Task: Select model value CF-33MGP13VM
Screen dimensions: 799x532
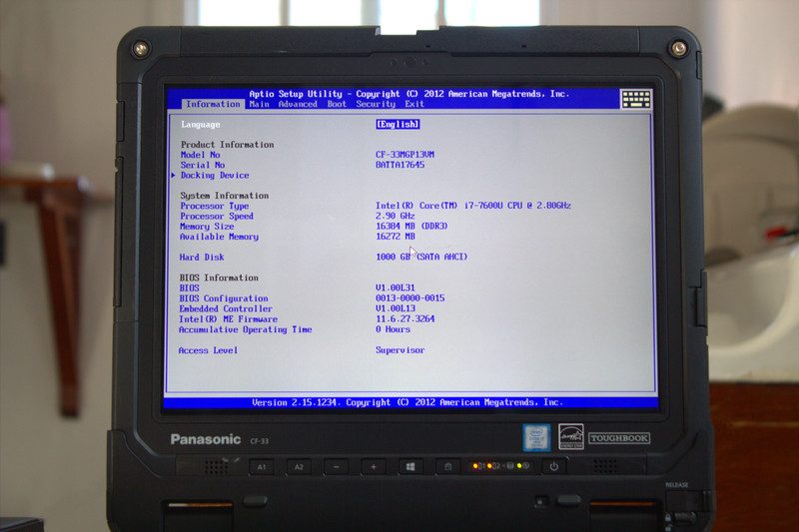Action: 404,155
